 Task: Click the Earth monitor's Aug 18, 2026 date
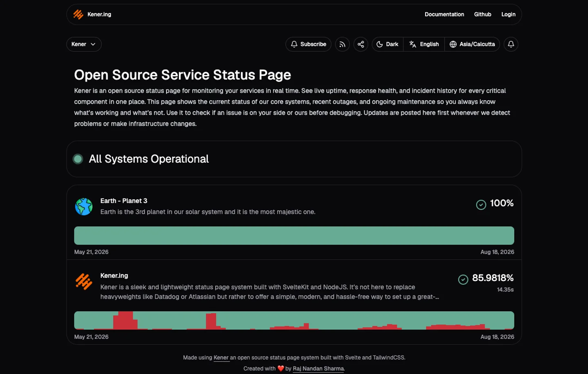click(x=497, y=252)
